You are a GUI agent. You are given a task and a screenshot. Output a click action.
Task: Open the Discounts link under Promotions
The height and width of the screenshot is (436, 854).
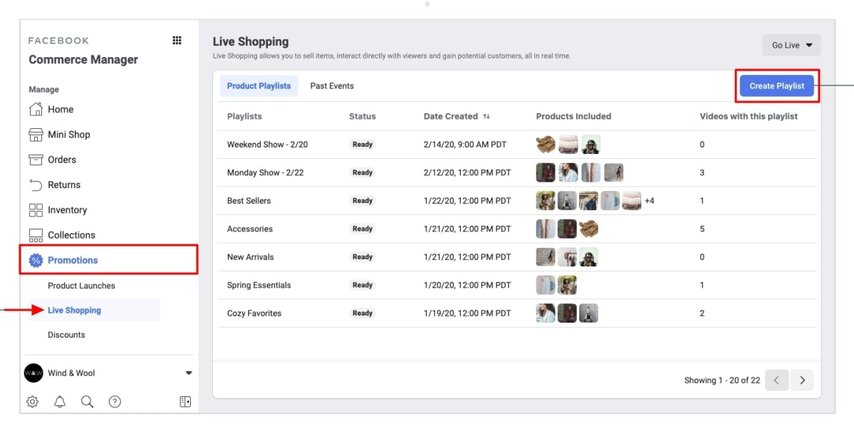[x=67, y=335]
